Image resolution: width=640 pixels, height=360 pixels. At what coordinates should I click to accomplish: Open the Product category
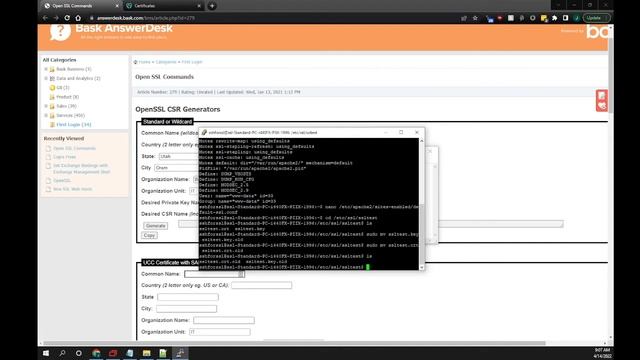click(x=67, y=97)
